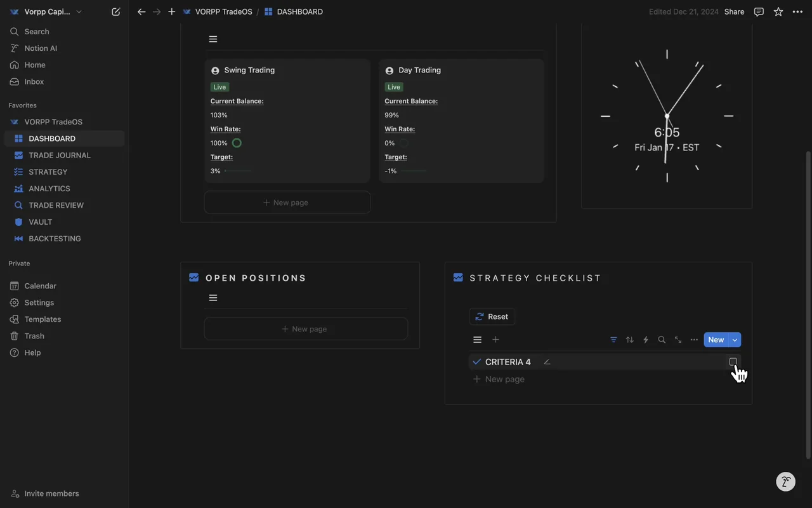Click Swing Trading win rate ring
This screenshot has height=508, width=812.
coord(237,143)
